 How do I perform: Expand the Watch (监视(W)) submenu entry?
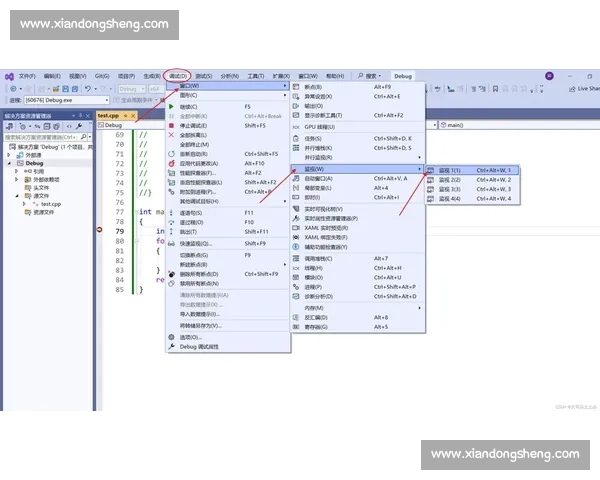click(357, 169)
